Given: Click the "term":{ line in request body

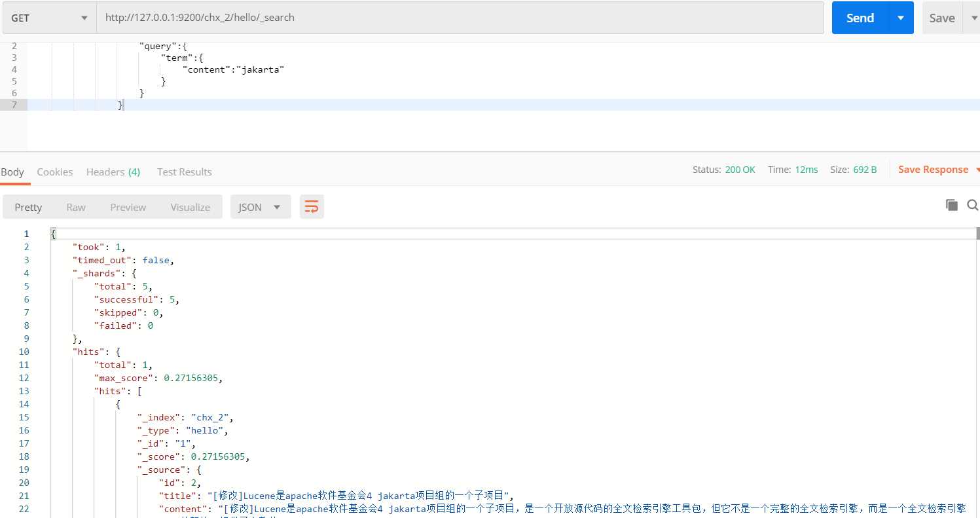Looking at the screenshot, I should pyautogui.click(x=181, y=58).
